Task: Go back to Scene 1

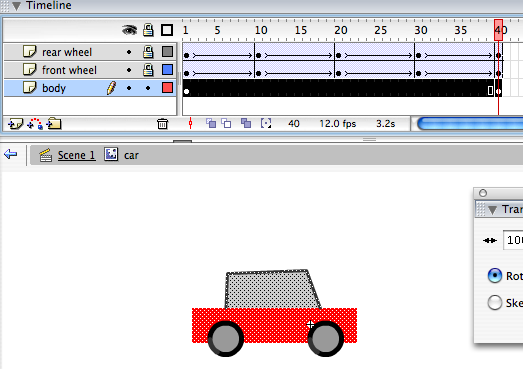Action: tap(76, 155)
